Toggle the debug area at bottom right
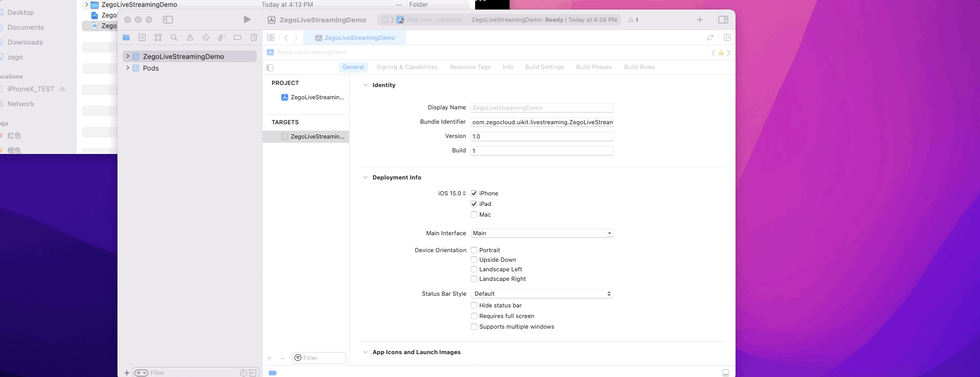Viewport: 980px width, 377px height. (725, 373)
